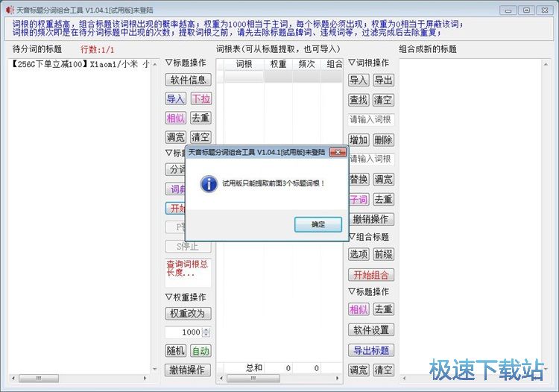Collapse the 权重操作 section header
The height and width of the screenshot is (392, 559).
[186, 297]
